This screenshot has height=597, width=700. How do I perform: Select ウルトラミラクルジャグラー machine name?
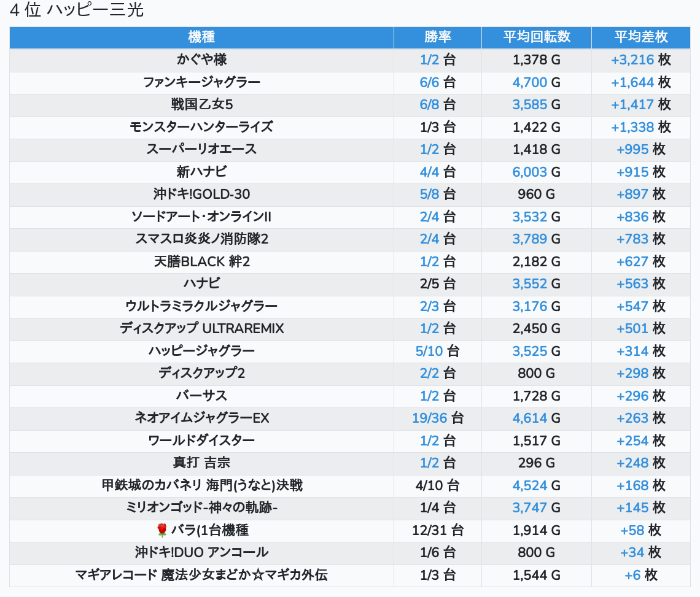pyautogui.click(x=201, y=307)
